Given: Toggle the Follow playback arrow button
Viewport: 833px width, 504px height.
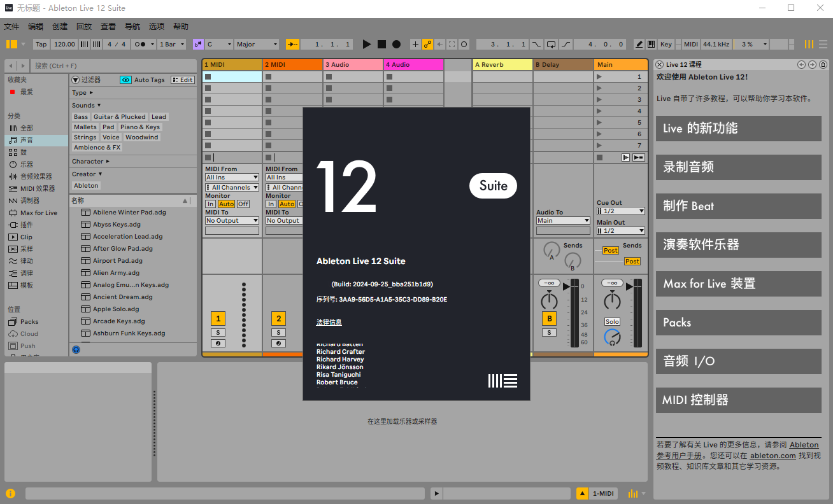Looking at the screenshot, I should point(292,45).
